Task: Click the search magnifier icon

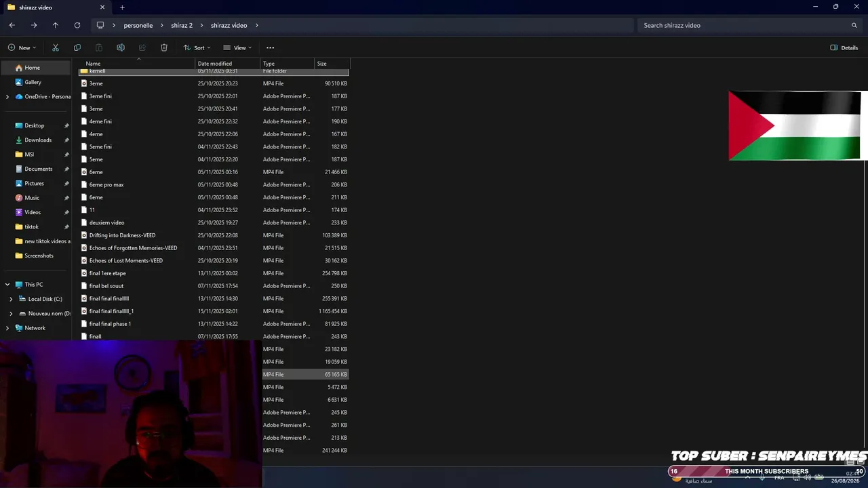Action: tap(854, 25)
